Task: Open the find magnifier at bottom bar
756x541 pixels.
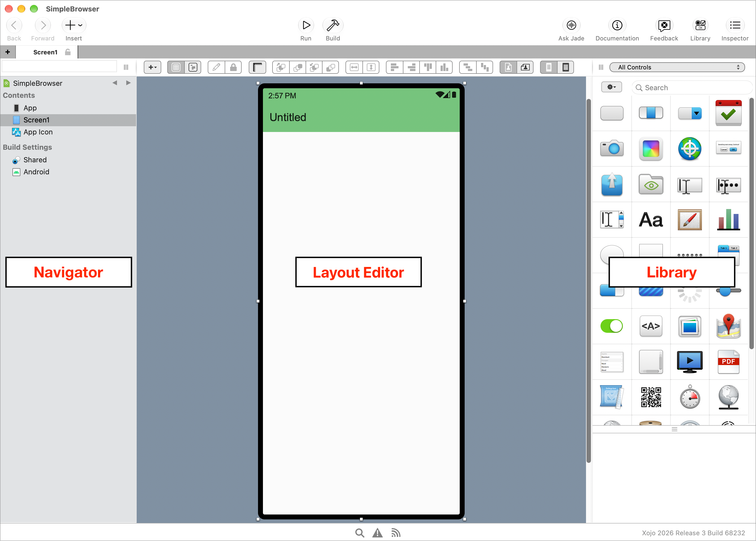Action: tap(359, 533)
